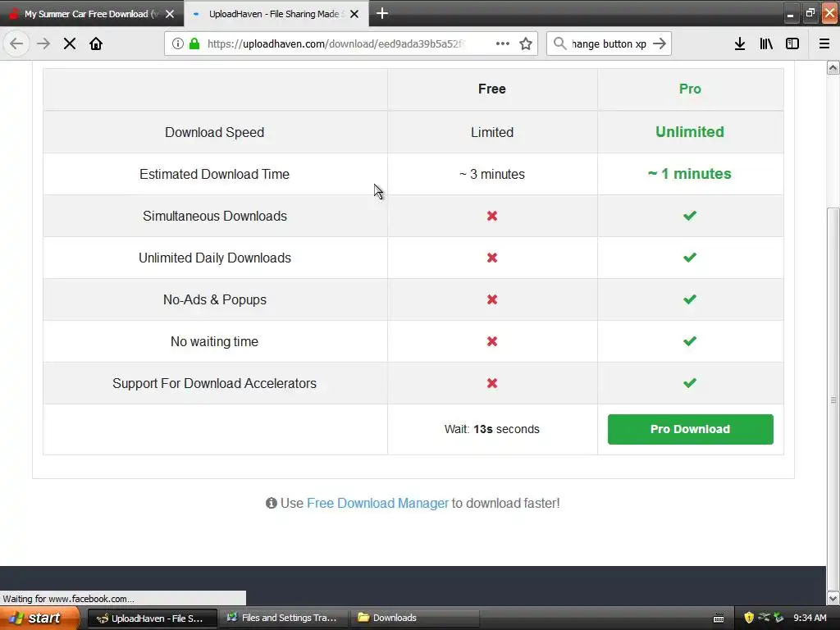
Task: Click the ~ 3 minutes estimate
Action: coord(492,174)
